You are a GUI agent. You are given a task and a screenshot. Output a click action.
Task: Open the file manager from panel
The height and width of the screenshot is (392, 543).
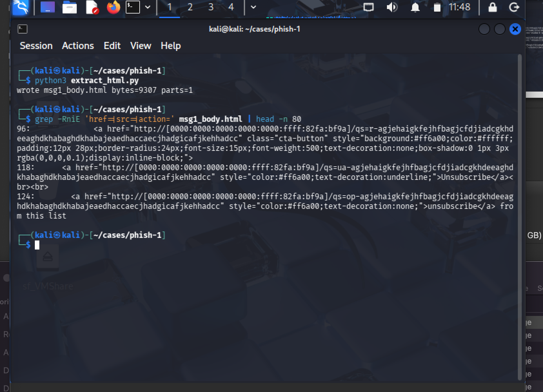69,7
